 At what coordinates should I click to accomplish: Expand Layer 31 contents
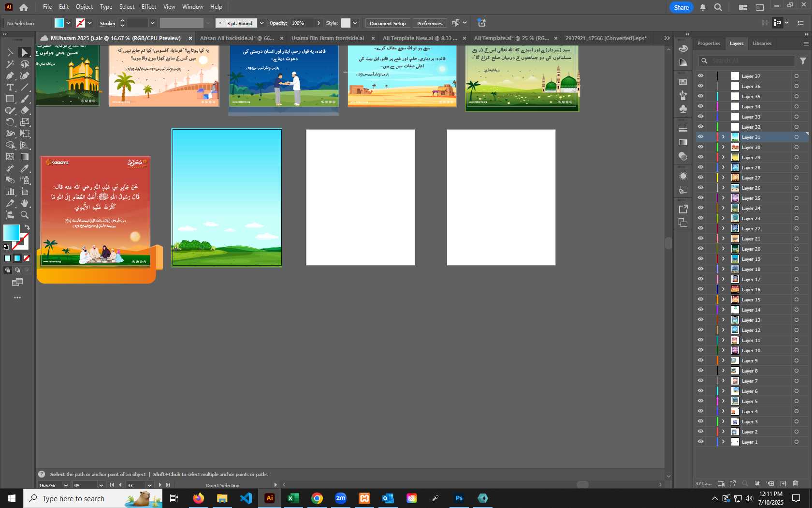[x=724, y=137]
